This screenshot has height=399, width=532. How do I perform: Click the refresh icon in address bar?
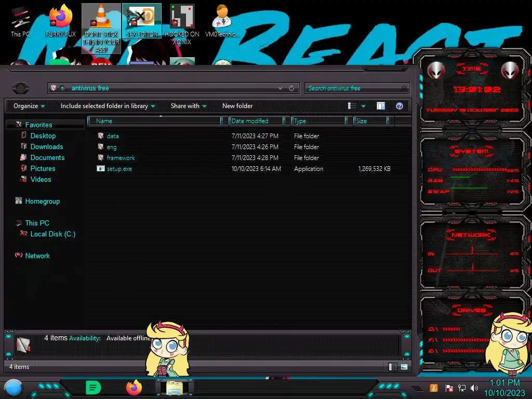coord(291,88)
